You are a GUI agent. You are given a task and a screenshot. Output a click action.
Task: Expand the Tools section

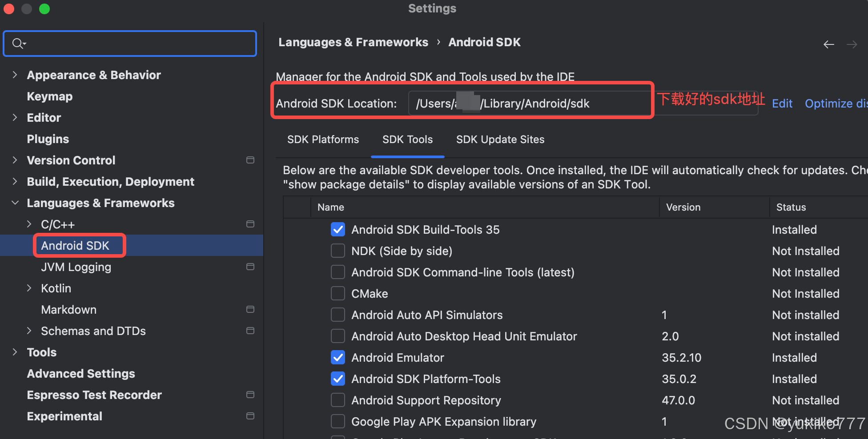coord(15,352)
